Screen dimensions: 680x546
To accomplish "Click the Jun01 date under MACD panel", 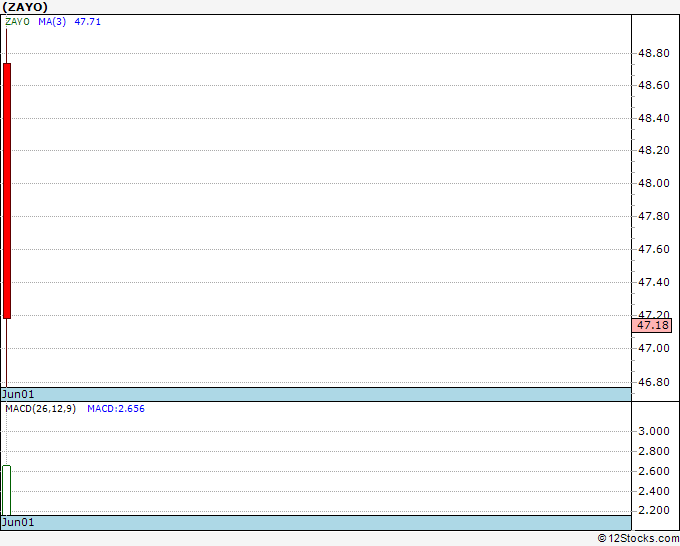I will pyautogui.click(x=18, y=522).
